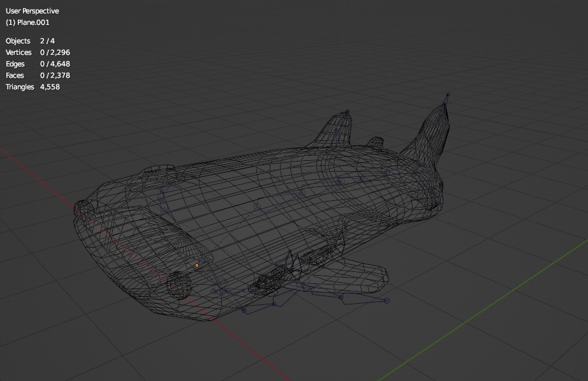This screenshot has height=381, width=588.
Task: Click the "2 / 4" objects count
Action: tap(47, 41)
